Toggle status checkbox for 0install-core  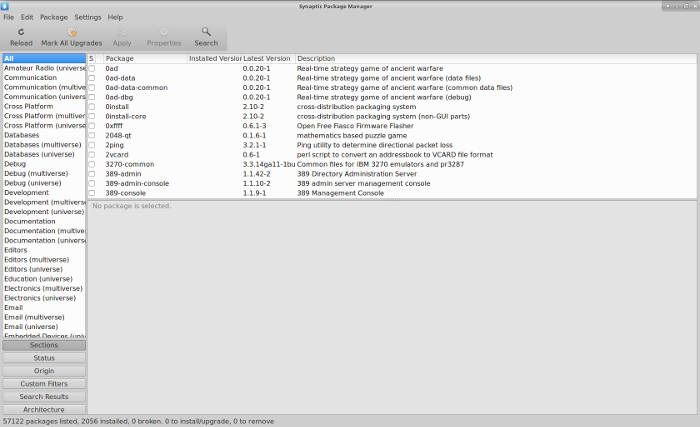92,116
